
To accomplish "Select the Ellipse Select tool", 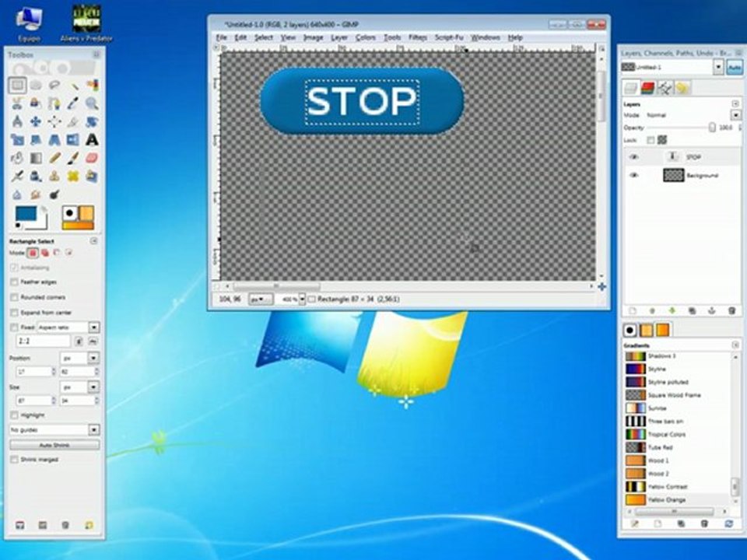I will click(x=37, y=86).
